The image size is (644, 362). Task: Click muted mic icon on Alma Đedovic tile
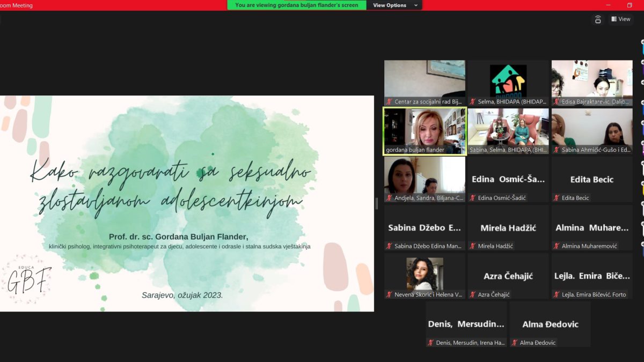pyautogui.click(x=515, y=343)
